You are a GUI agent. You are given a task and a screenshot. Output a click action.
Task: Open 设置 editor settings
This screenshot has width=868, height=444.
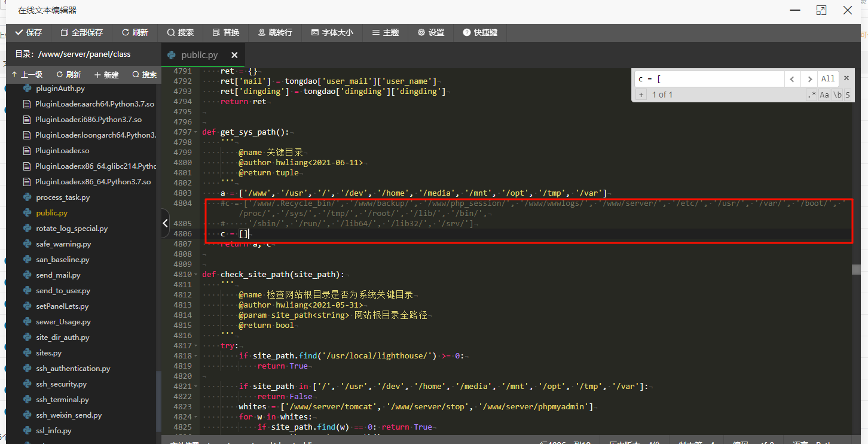pyautogui.click(x=430, y=32)
